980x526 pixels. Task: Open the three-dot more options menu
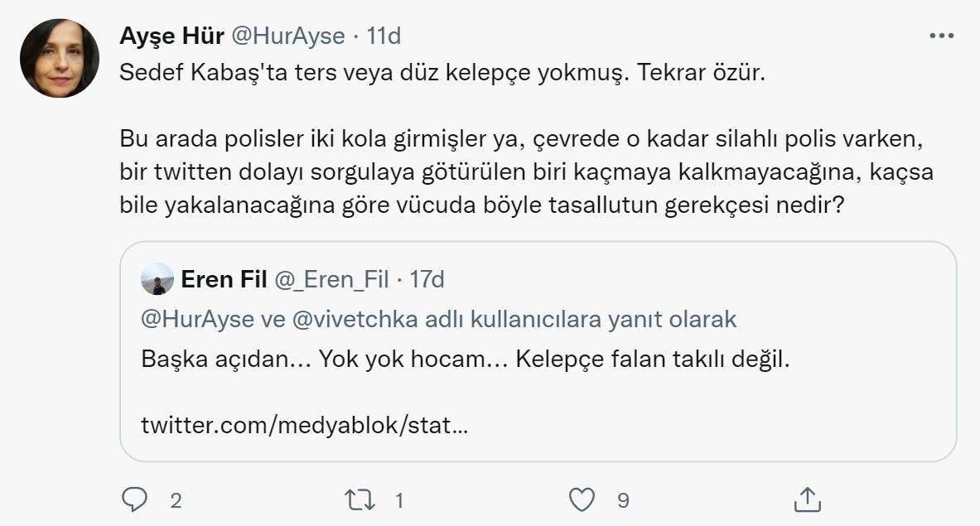coord(942,36)
